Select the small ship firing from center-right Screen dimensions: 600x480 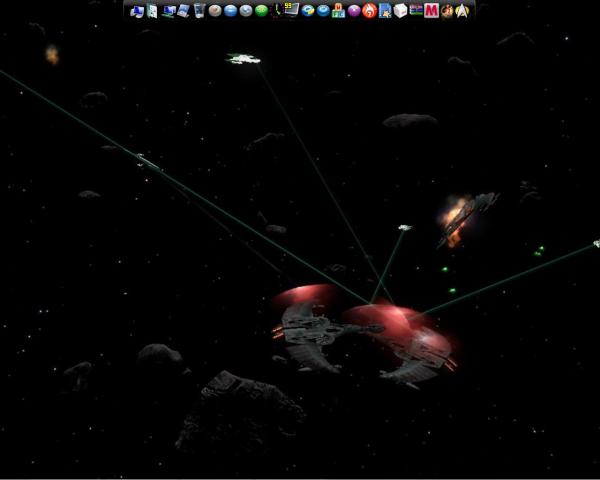point(404,228)
